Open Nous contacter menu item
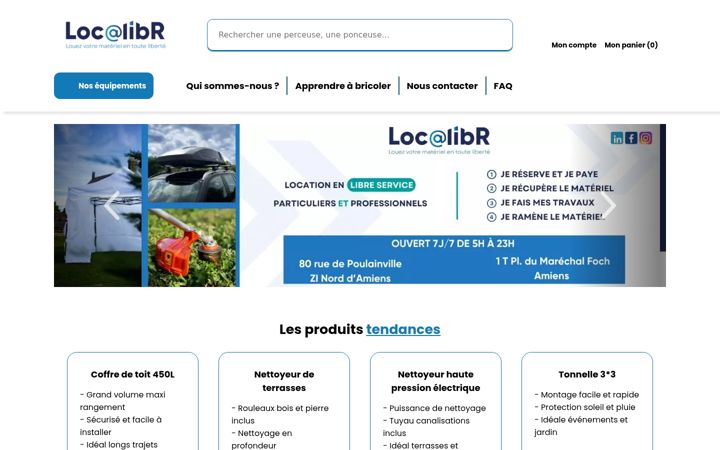720x450 pixels. 442,86
